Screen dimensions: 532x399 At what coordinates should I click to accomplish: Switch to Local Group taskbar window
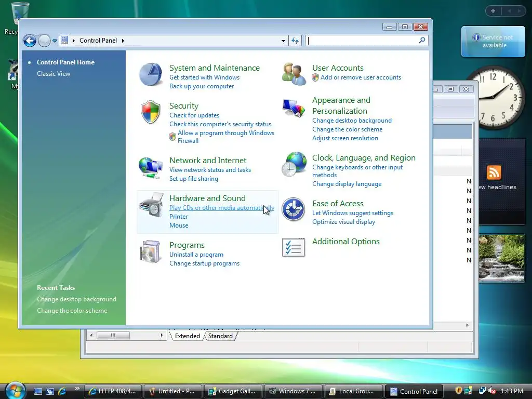(353, 391)
